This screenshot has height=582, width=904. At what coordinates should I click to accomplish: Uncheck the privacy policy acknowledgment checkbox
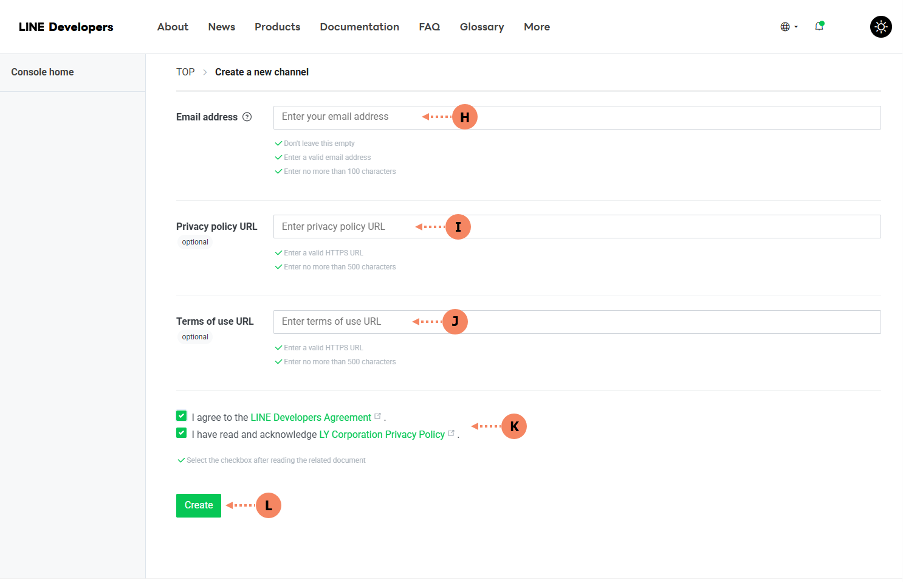(x=181, y=434)
